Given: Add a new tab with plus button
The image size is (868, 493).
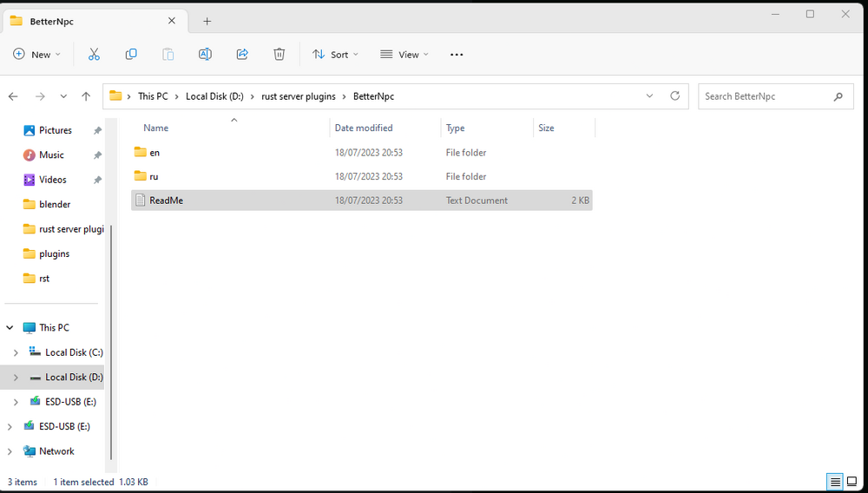Looking at the screenshot, I should coord(207,21).
